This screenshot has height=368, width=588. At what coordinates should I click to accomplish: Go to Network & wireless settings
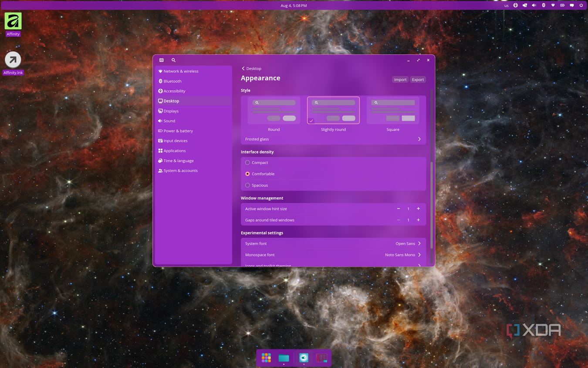click(193, 71)
